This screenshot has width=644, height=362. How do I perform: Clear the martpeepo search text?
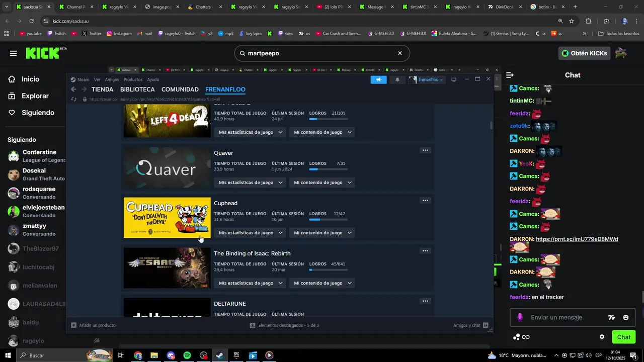pos(400,53)
